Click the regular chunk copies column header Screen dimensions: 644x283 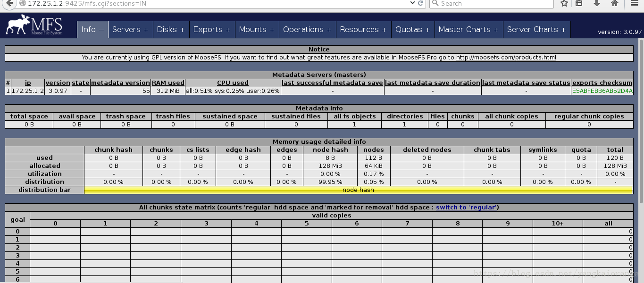(x=589, y=116)
